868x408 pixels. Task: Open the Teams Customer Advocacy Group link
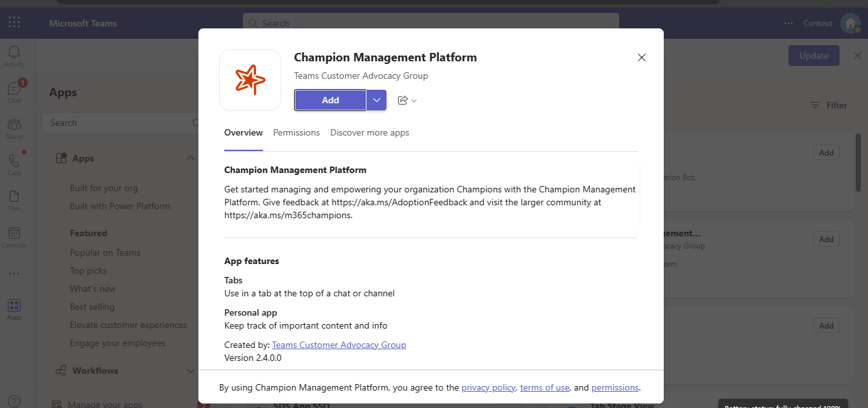click(x=339, y=344)
